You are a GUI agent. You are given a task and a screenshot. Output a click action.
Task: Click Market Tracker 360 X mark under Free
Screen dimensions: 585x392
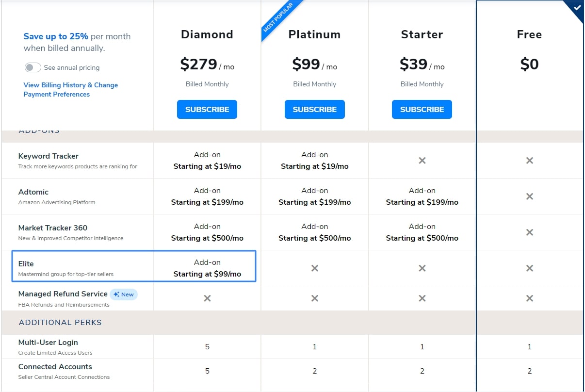click(x=530, y=232)
